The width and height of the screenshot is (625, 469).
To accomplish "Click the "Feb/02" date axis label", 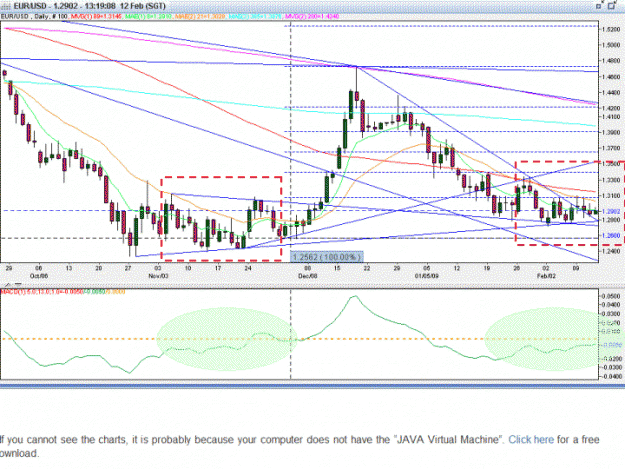I will 546,276.
